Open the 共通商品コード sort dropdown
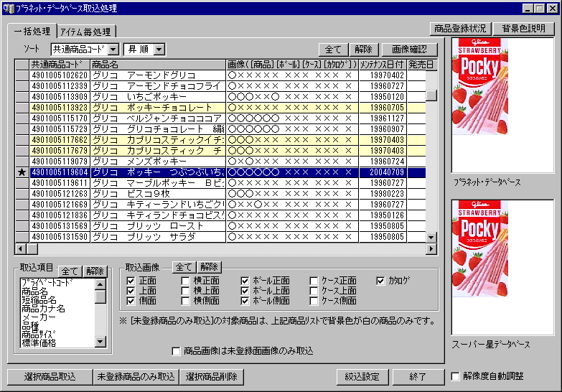562x392 pixels. click(x=113, y=49)
